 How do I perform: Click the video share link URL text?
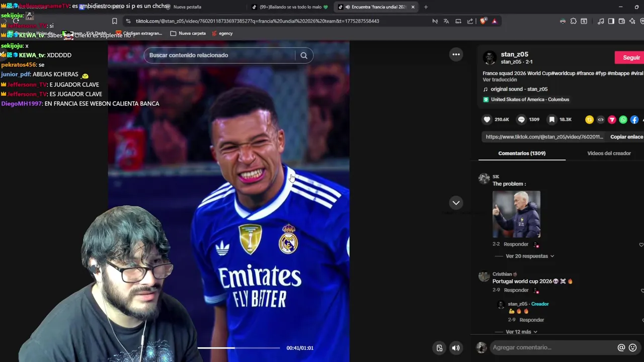[x=544, y=137]
